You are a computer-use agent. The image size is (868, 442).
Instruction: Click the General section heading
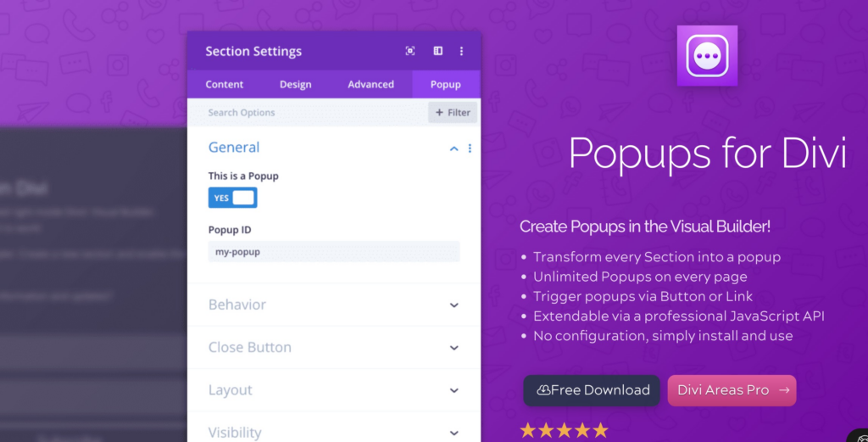pyautogui.click(x=234, y=148)
